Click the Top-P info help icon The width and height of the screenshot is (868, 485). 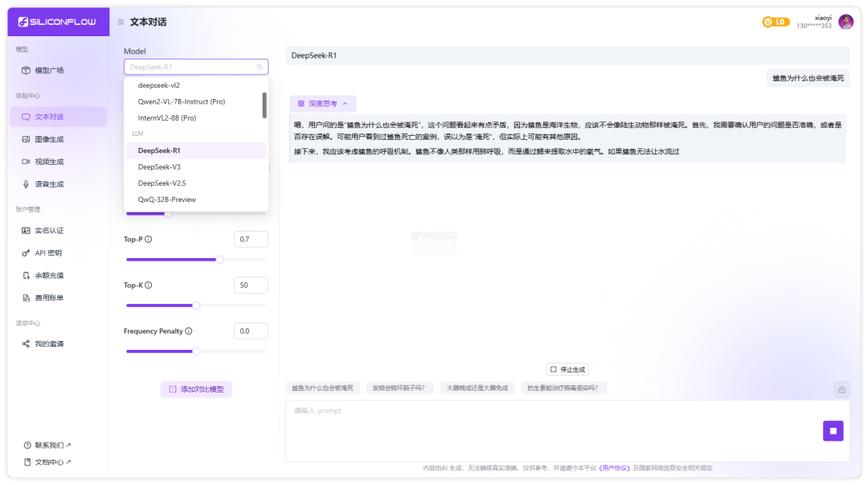tap(149, 240)
